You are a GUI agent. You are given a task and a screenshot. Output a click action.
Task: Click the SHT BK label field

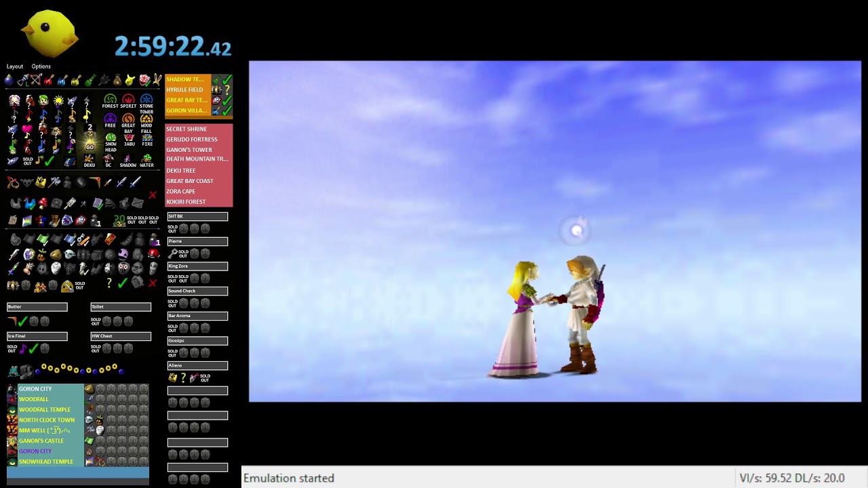point(197,216)
